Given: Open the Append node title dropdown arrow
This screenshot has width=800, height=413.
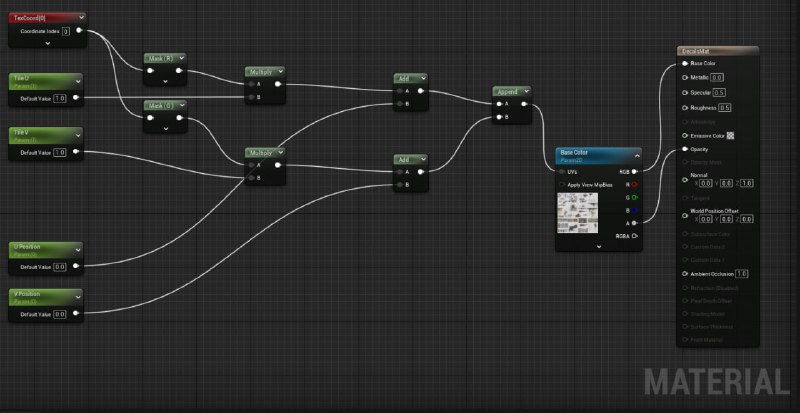Looking at the screenshot, I should 526,91.
